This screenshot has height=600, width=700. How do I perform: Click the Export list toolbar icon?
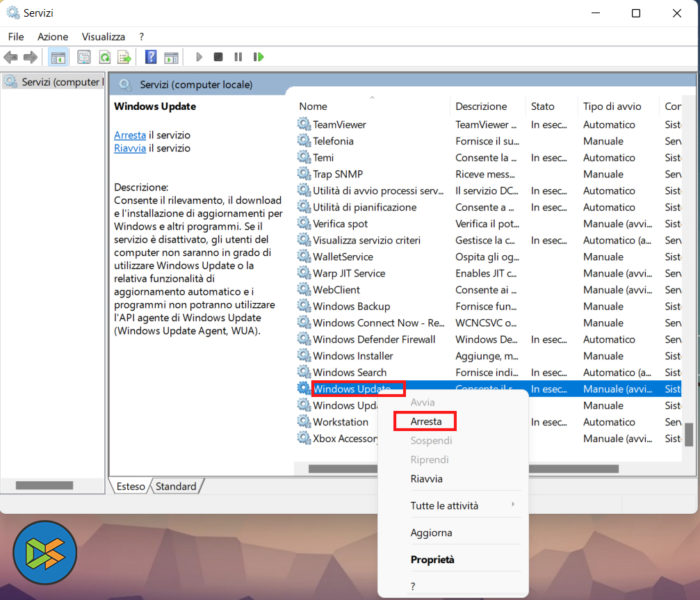(x=124, y=57)
